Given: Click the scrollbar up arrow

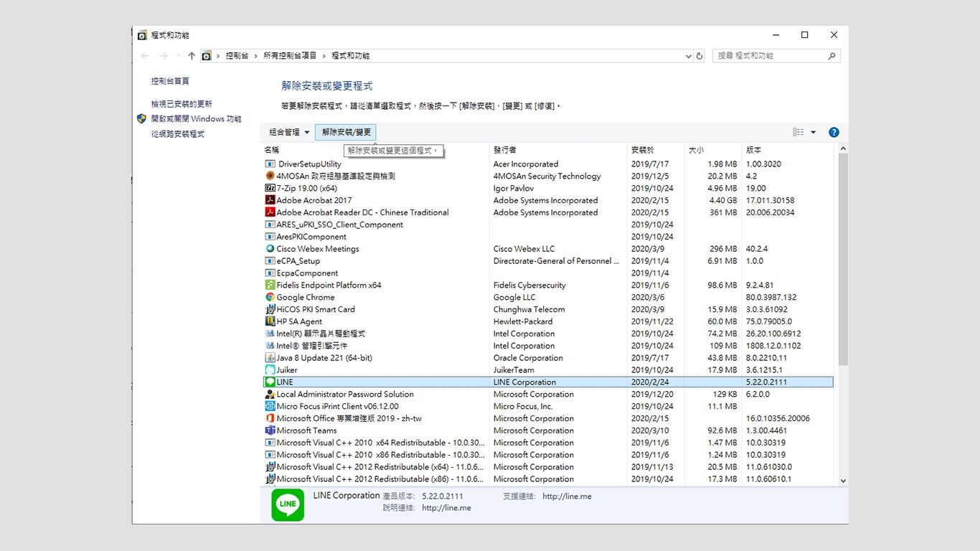Looking at the screenshot, I should (843, 149).
